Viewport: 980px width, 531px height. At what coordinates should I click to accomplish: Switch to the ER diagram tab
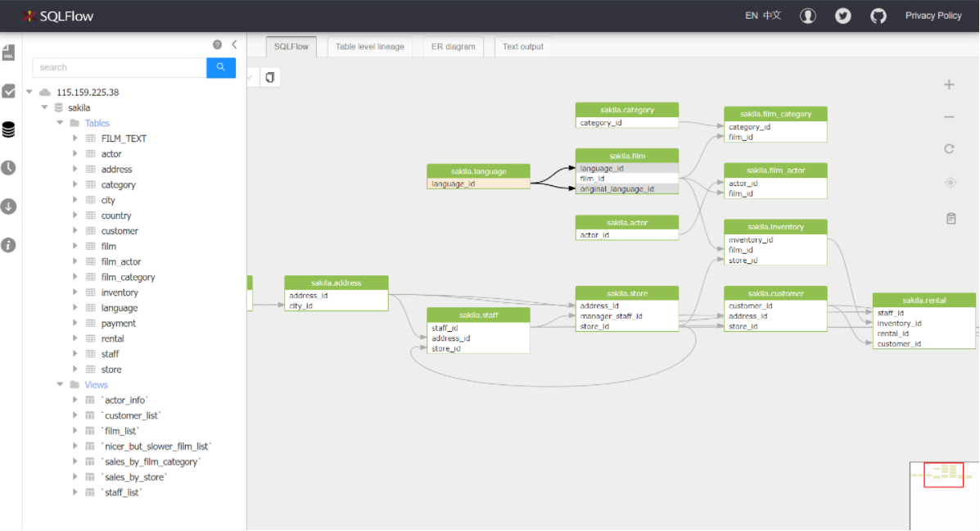click(x=453, y=47)
